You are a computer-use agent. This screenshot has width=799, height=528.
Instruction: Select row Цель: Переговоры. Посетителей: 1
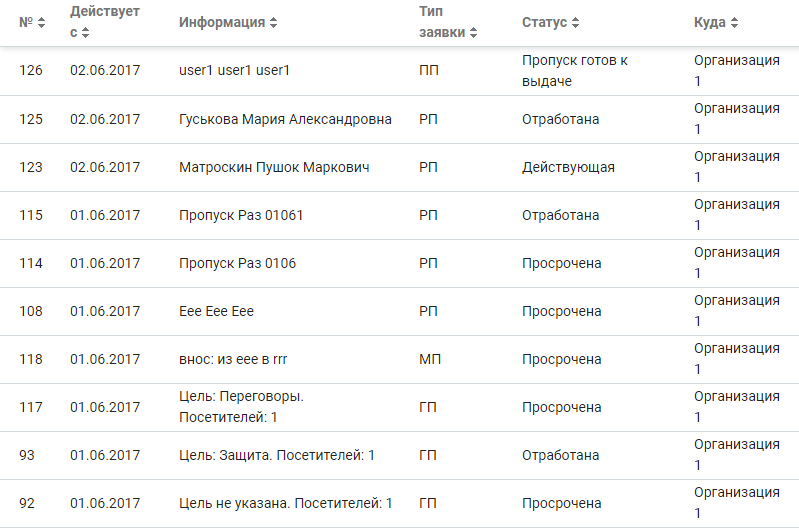400,407
